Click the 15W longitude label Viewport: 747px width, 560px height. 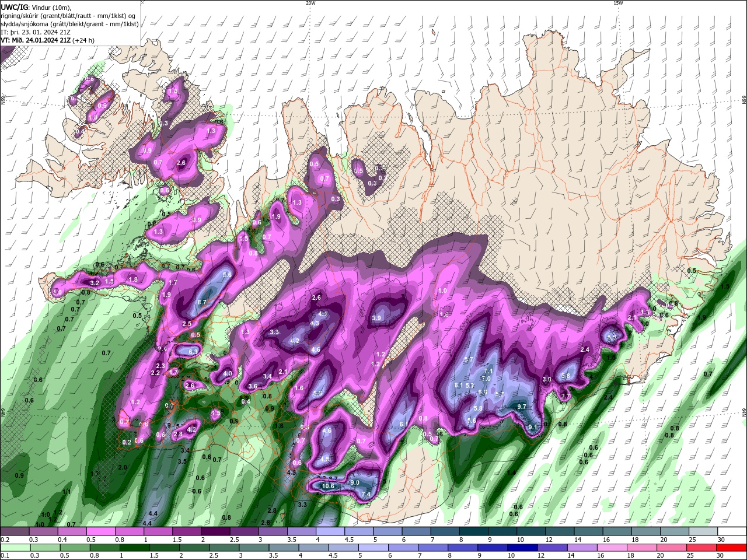pyautogui.click(x=618, y=3)
